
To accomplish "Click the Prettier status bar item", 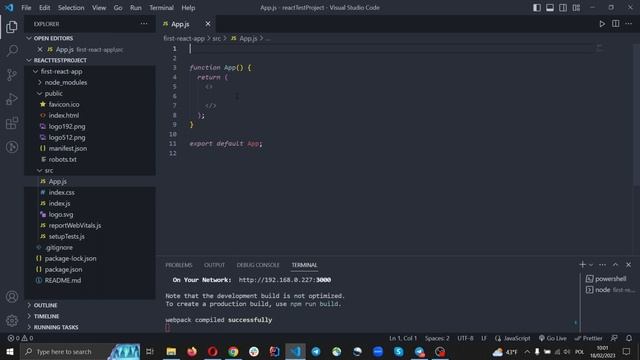I will [588, 338].
